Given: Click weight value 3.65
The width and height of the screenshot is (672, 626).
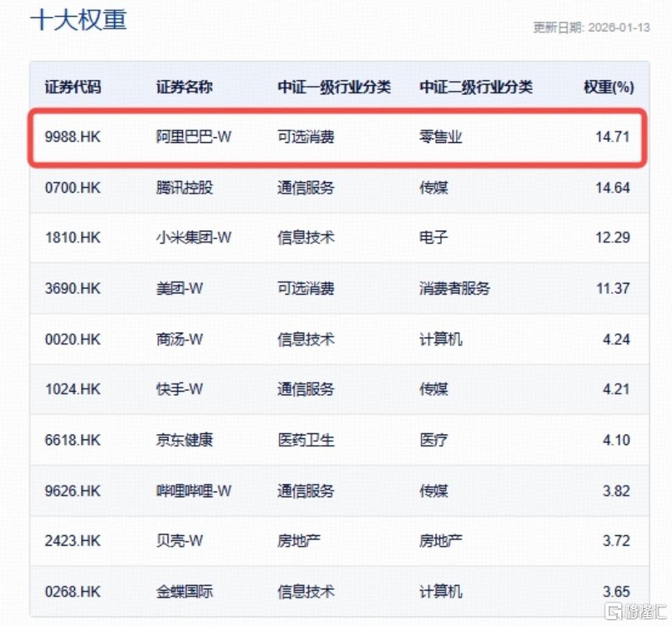Looking at the screenshot, I should coord(617,592).
